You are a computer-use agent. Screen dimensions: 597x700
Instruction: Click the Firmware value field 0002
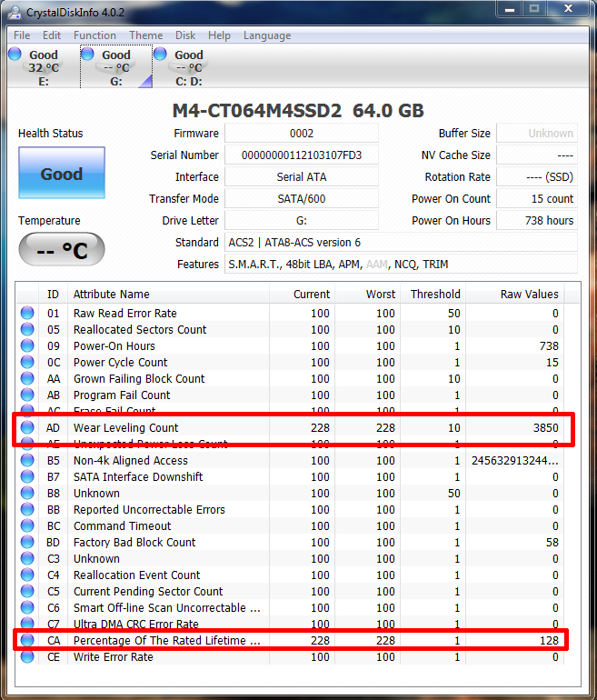[302, 133]
